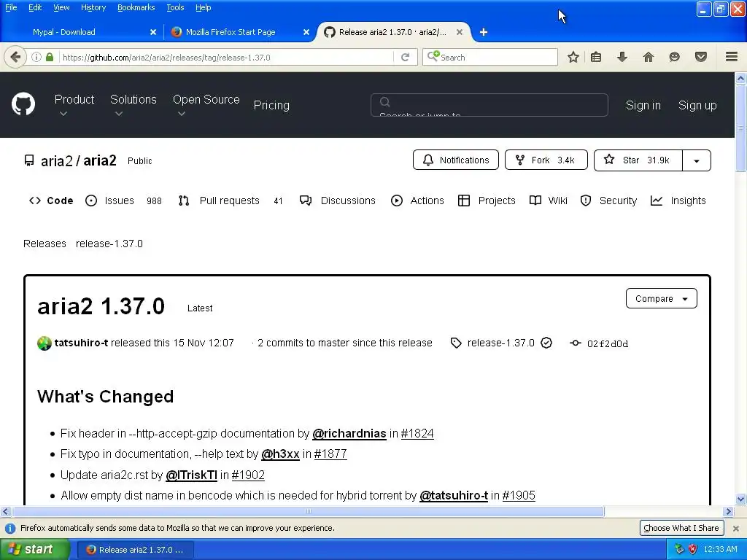Click the Notifications button
This screenshot has height=560, width=747.
(x=456, y=160)
